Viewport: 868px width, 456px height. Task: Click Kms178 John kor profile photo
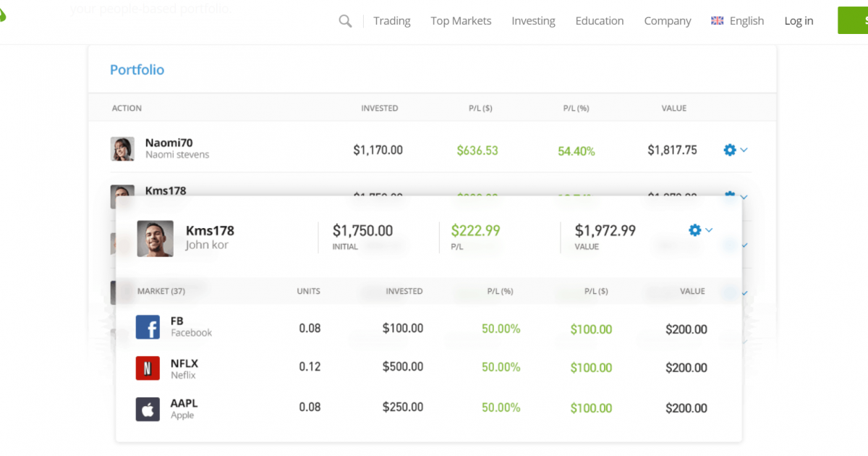coord(156,239)
